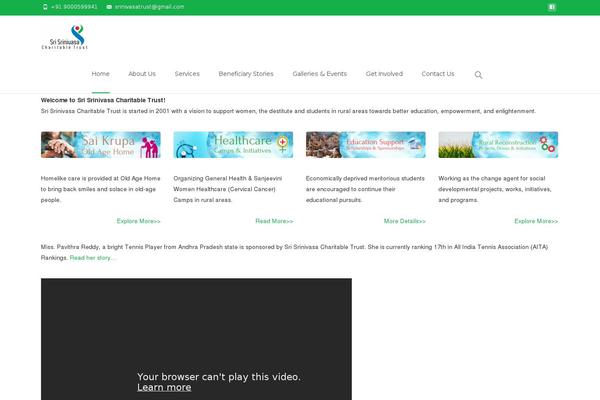Follow Read More link under Healthcare
The image size is (600, 400).
(274, 221)
